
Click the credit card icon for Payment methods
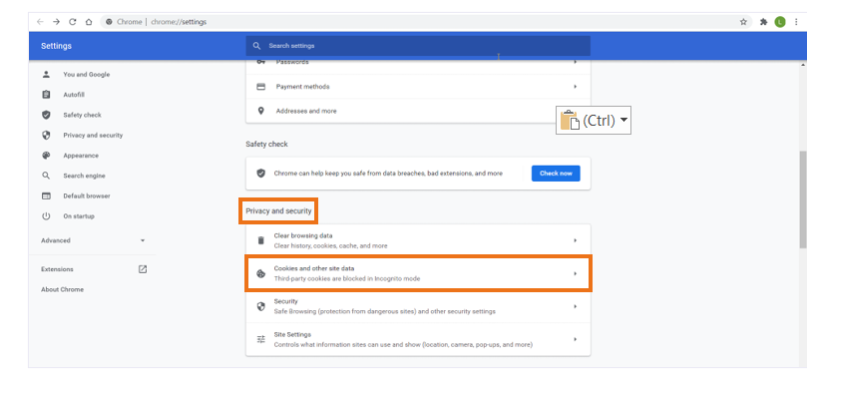click(261, 86)
